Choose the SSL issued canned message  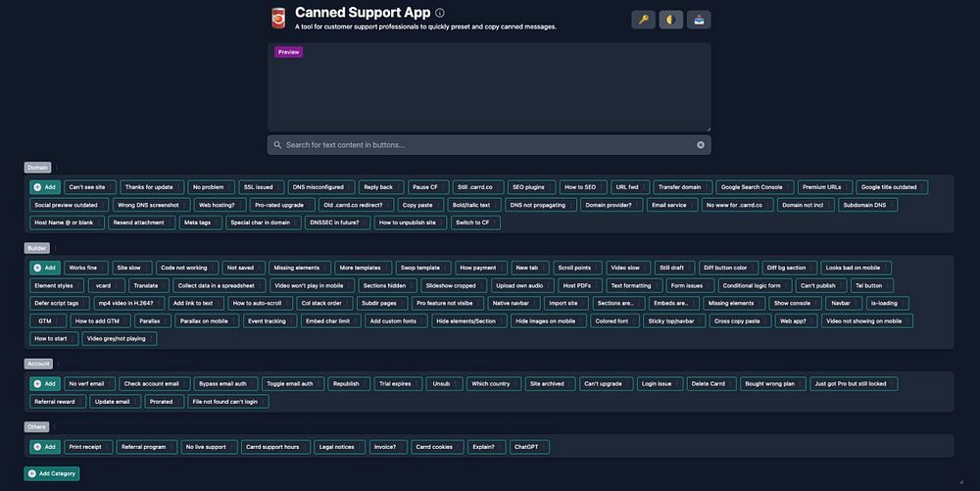pos(262,187)
